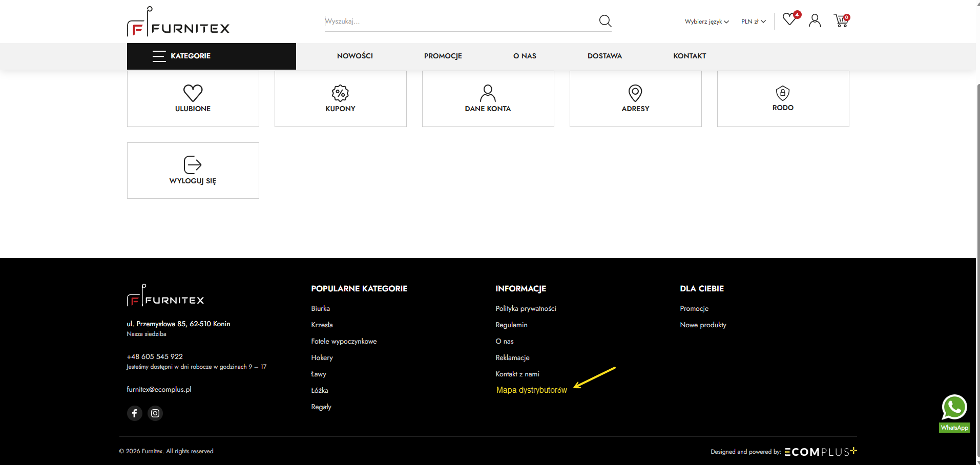Expand the Wybierz język language dropdown
This screenshot has width=980, height=465.
(707, 22)
